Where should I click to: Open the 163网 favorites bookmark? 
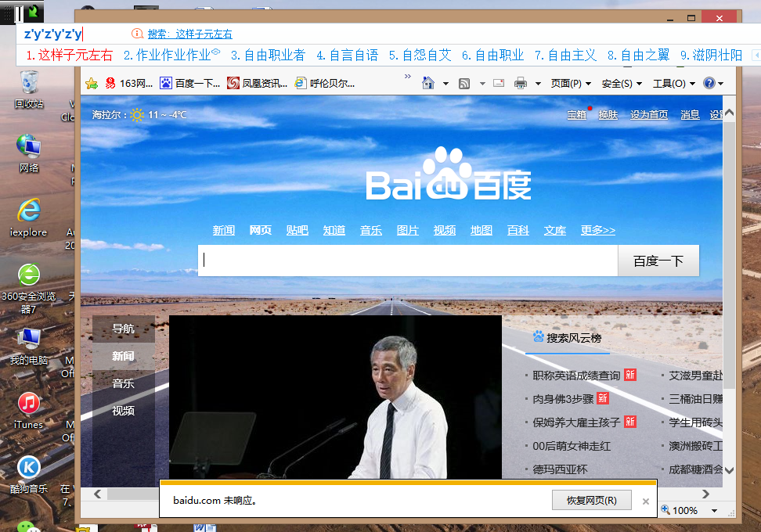click(x=128, y=84)
